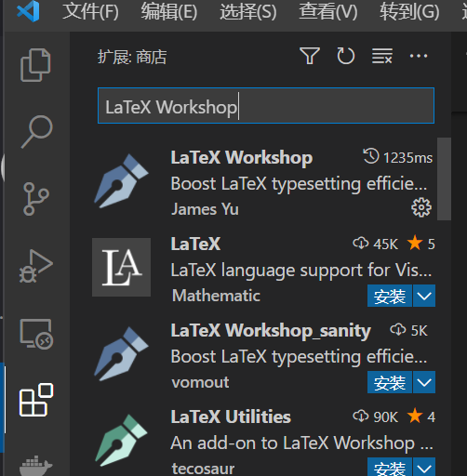Open manage gear for LaTeX Workshop

tap(421, 207)
